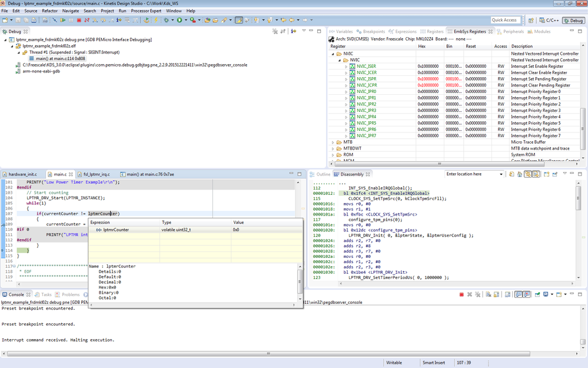Click the green Run launch icon
The width and height of the screenshot is (588, 368).
coord(180,20)
